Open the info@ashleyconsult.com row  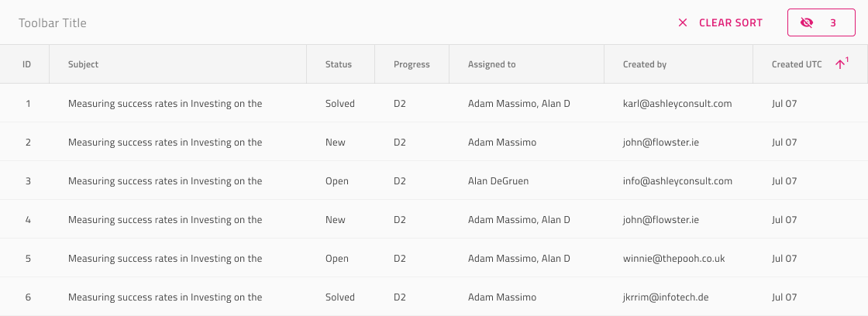click(x=434, y=180)
